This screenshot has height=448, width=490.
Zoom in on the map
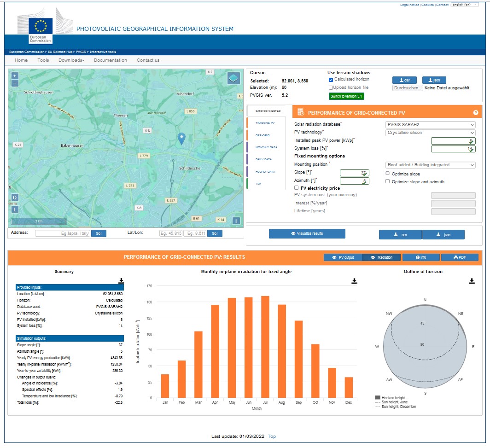tap(15, 76)
